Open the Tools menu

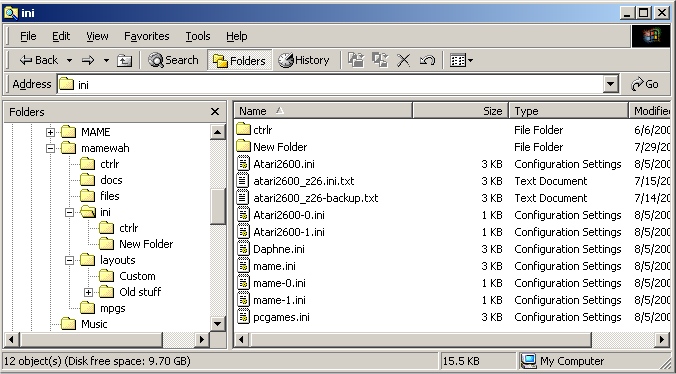198,36
